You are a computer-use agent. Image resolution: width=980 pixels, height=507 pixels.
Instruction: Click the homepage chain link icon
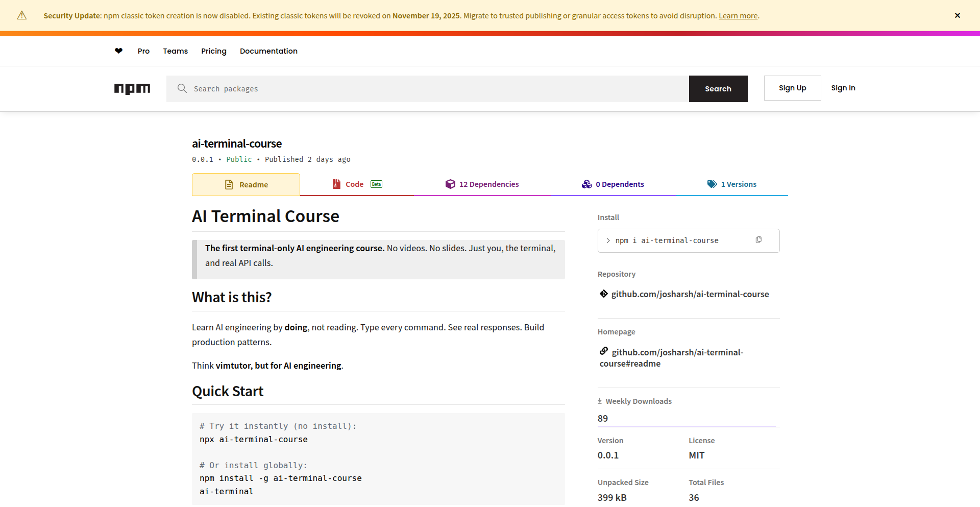[x=604, y=351]
